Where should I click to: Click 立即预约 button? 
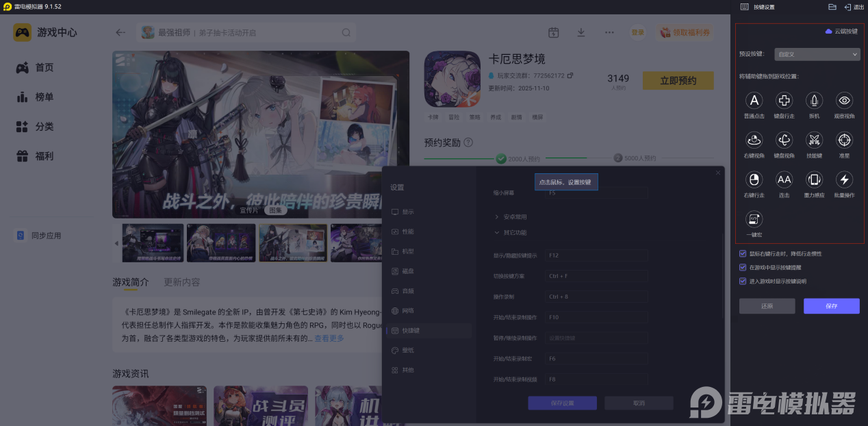pyautogui.click(x=678, y=81)
